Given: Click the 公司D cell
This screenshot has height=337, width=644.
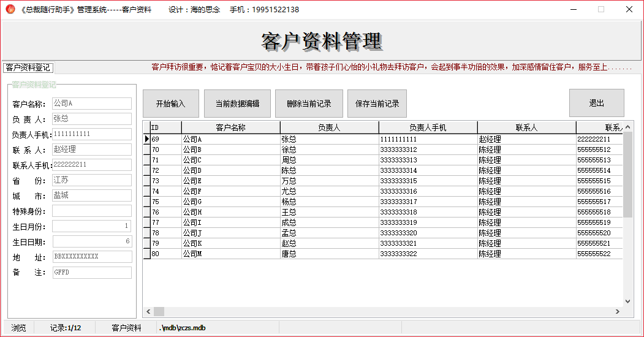Looking at the screenshot, I should pos(231,170).
